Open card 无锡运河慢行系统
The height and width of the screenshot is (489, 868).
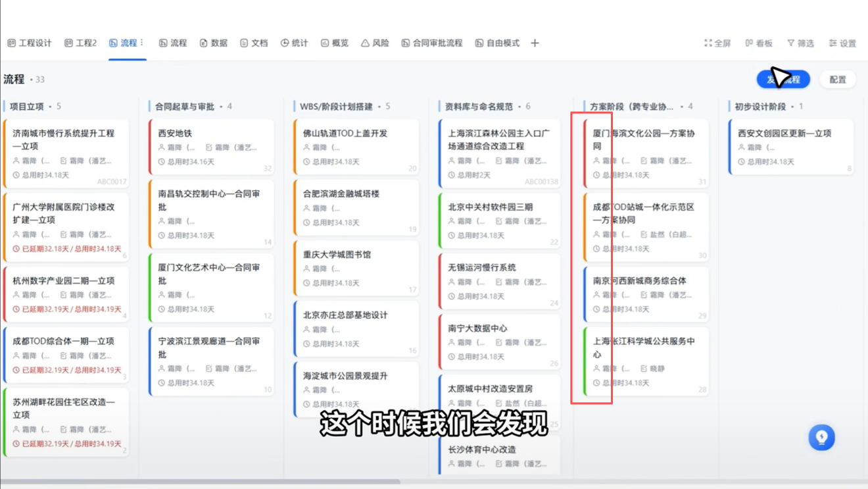(x=500, y=280)
